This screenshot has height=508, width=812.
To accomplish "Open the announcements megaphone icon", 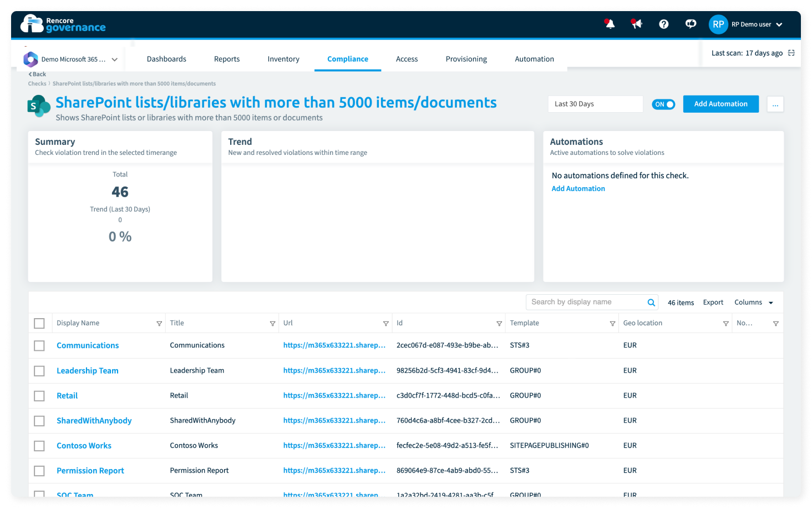I will tap(636, 24).
